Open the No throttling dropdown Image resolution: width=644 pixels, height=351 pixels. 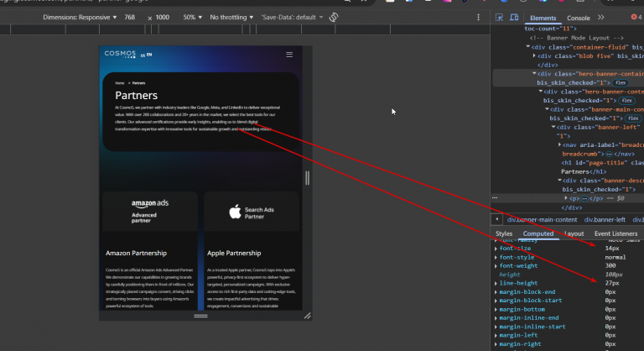231,18
